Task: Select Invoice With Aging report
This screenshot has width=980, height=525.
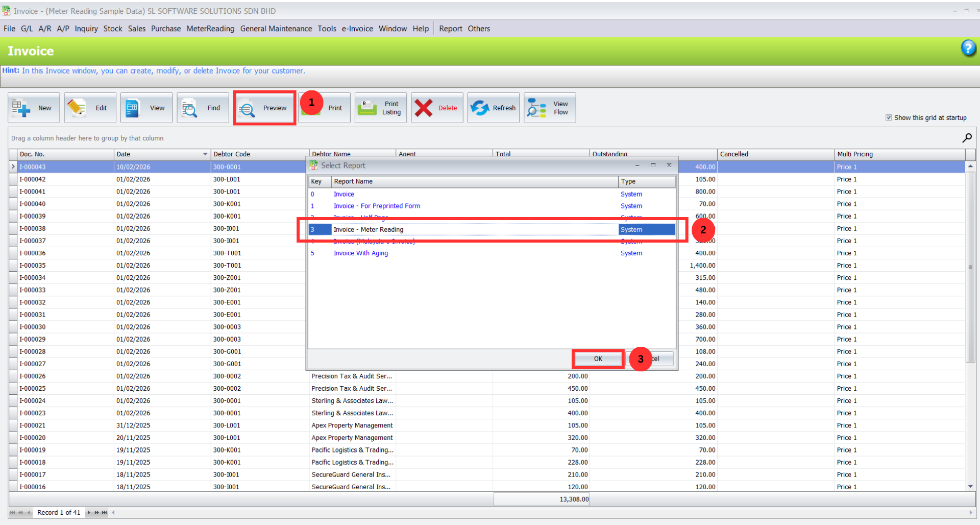Action: pos(361,253)
